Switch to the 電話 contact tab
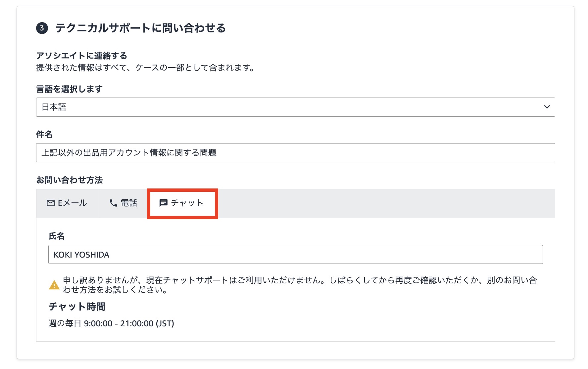Screen dimensions: 588x369 click(123, 203)
